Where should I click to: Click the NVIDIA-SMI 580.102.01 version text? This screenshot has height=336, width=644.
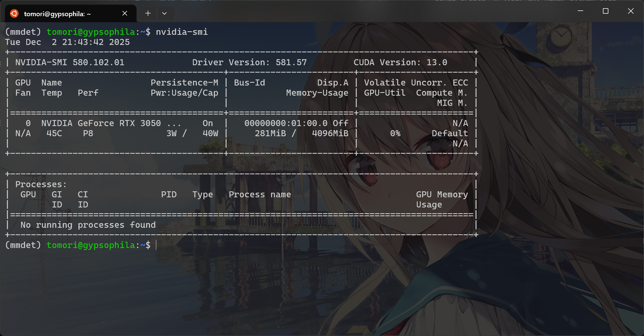tap(70, 62)
